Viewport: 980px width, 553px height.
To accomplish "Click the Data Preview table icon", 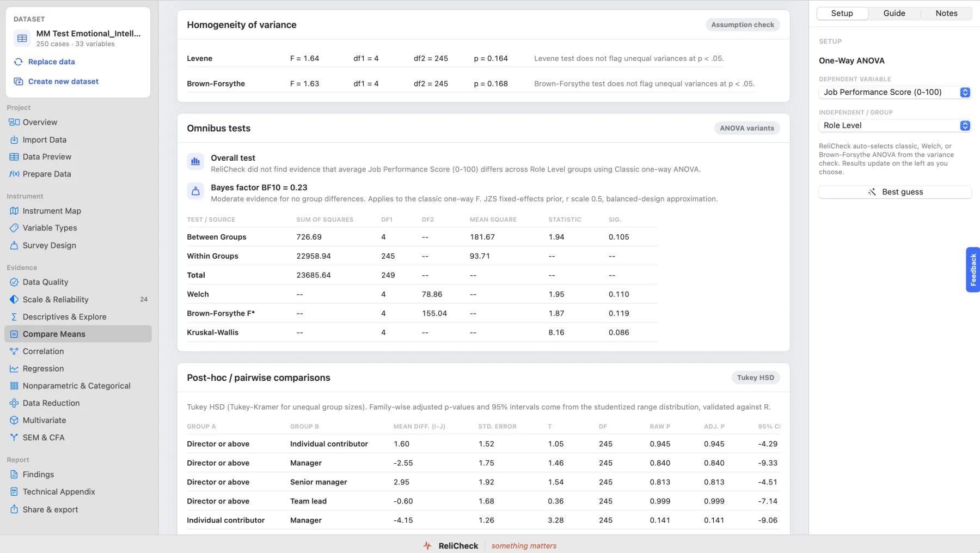I will (14, 156).
